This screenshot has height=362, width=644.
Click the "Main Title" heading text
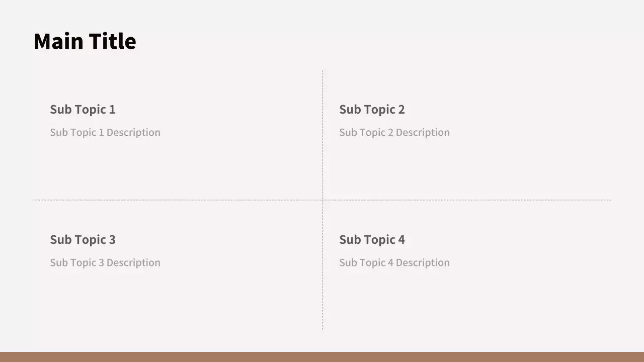[x=85, y=41]
